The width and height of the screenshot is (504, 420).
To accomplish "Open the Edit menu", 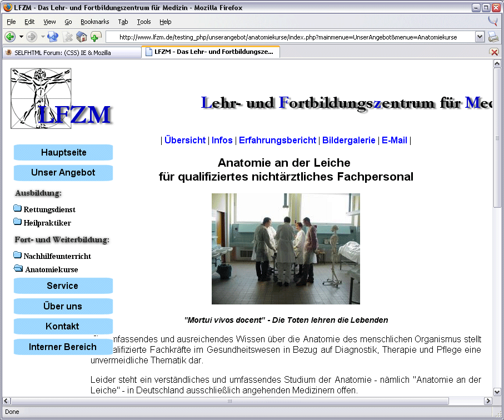I will pyautogui.click(x=29, y=22).
